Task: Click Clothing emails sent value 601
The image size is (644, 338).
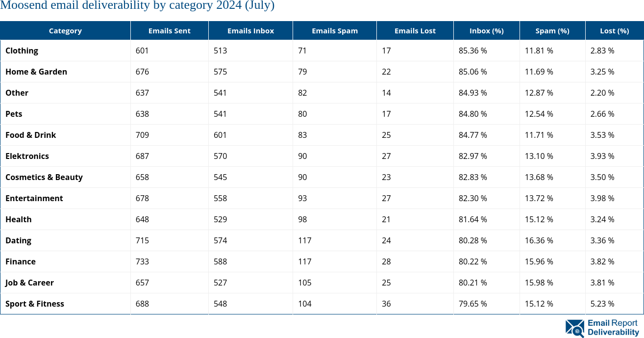Action: click(142, 51)
